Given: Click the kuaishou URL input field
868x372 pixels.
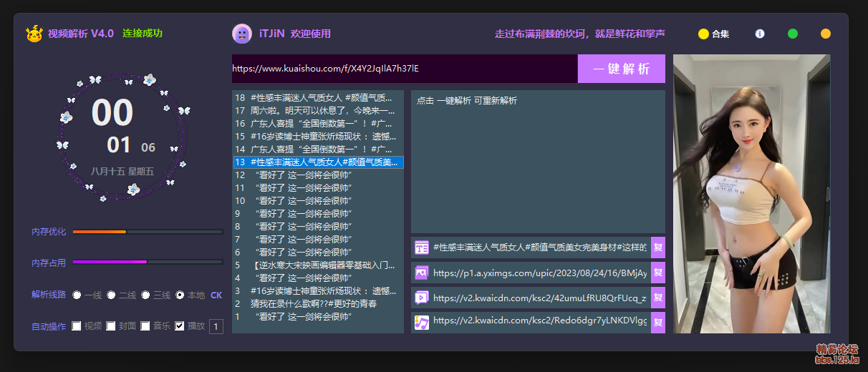Looking at the screenshot, I should [404, 69].
